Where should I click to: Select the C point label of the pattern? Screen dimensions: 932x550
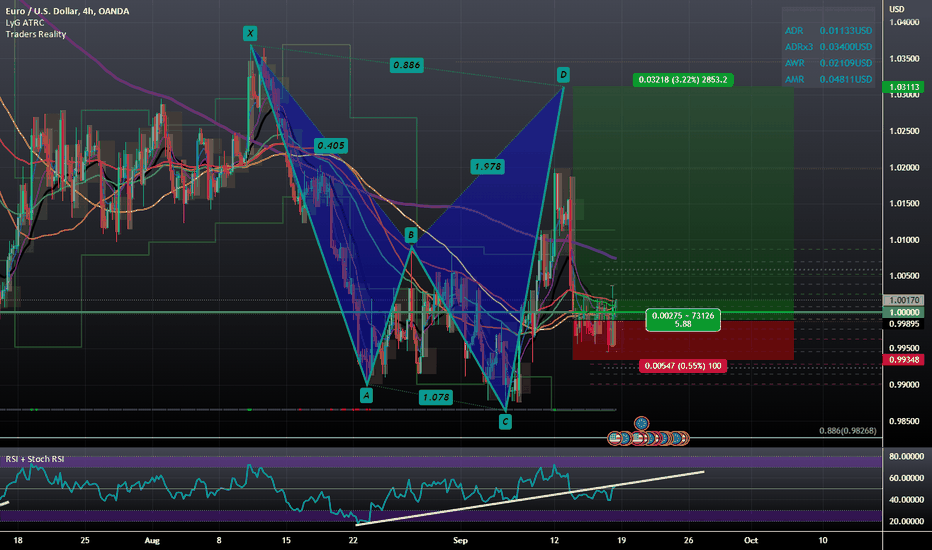click(x=505, y=422)
